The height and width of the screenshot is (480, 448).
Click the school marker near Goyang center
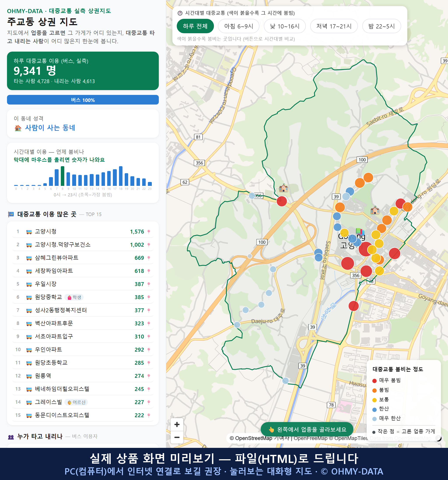pyautogui.click(x=375, y=210)
